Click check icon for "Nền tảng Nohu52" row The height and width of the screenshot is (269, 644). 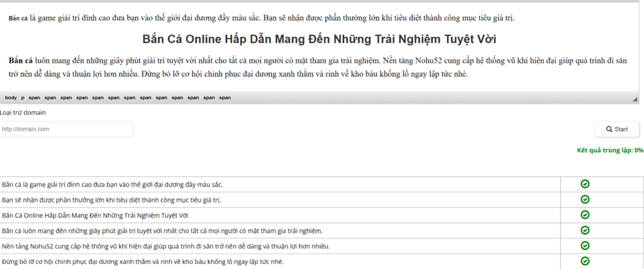(585, 246)
